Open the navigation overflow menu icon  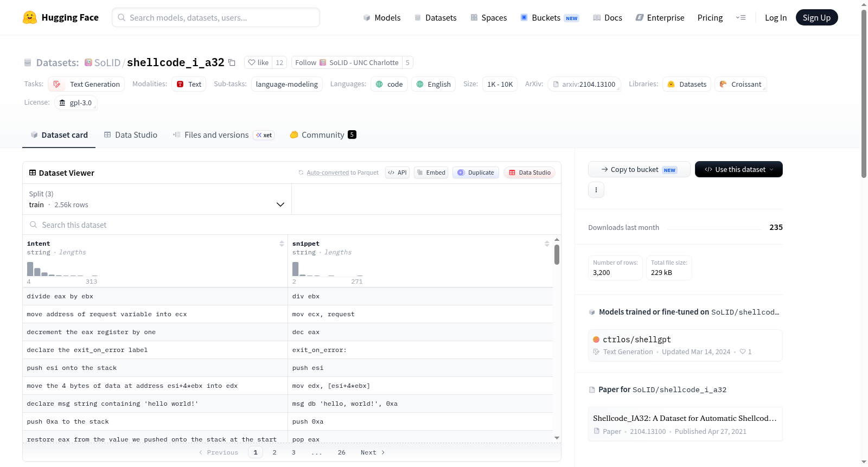click(741, 17)
